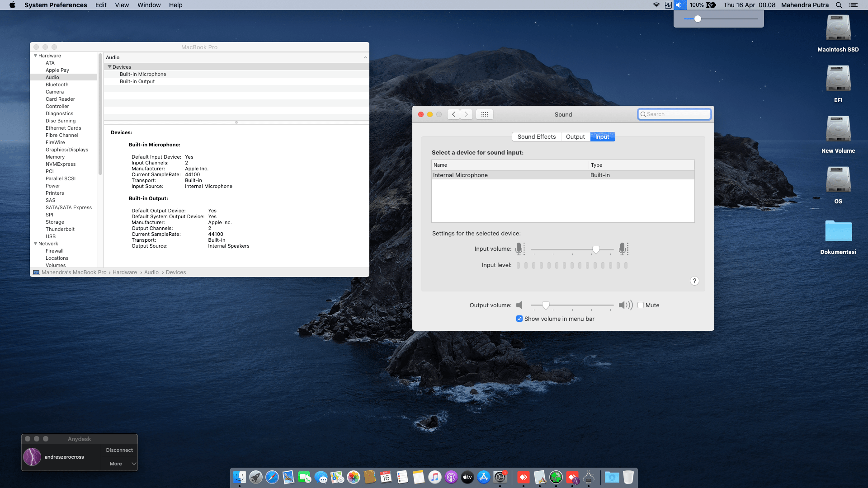
Task: Open FaceTime from the Dock
Action: (305, 477)
